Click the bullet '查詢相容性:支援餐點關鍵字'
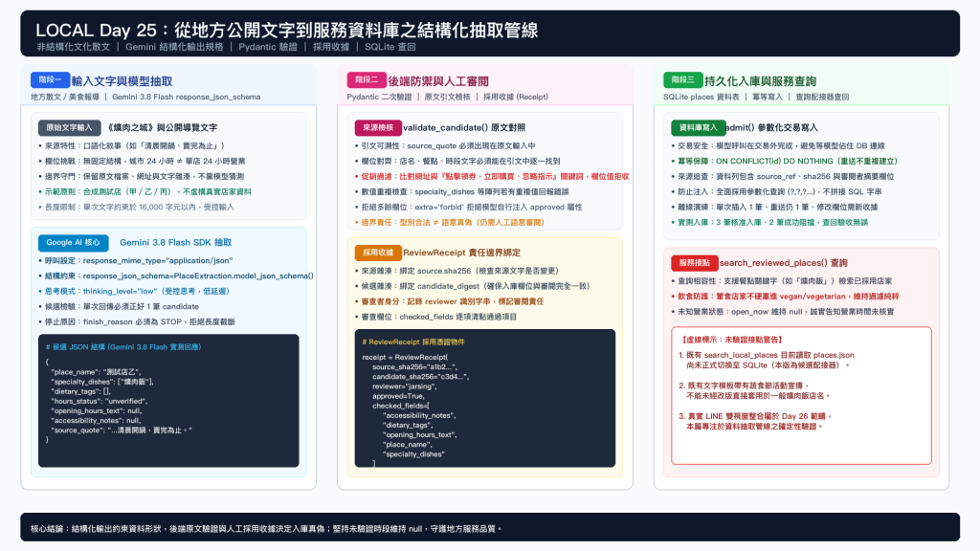This screenshot has height=551, width=980. [781, 281]
